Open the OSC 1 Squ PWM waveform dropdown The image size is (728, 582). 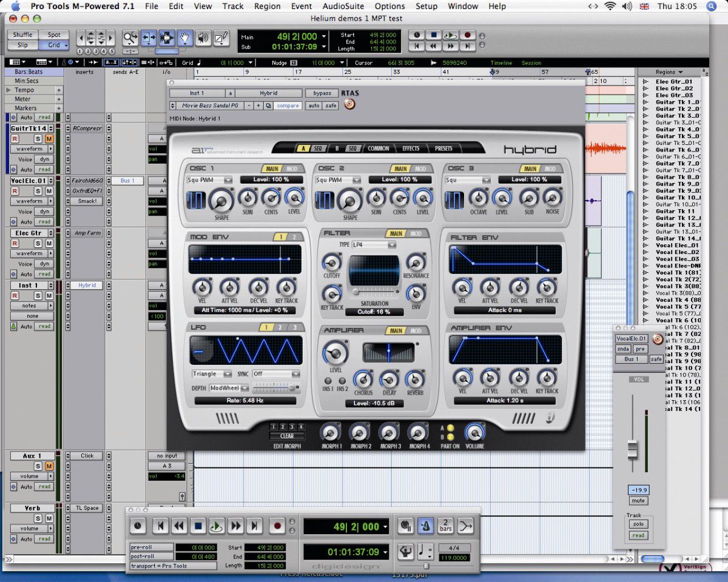click(210, 180)
